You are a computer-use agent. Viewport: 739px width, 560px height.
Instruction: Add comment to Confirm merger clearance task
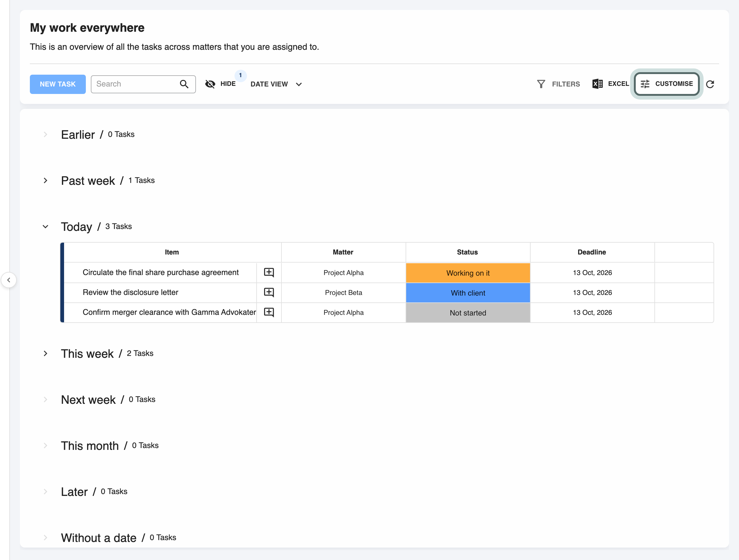pyautogui.click(x=269, y=312)
